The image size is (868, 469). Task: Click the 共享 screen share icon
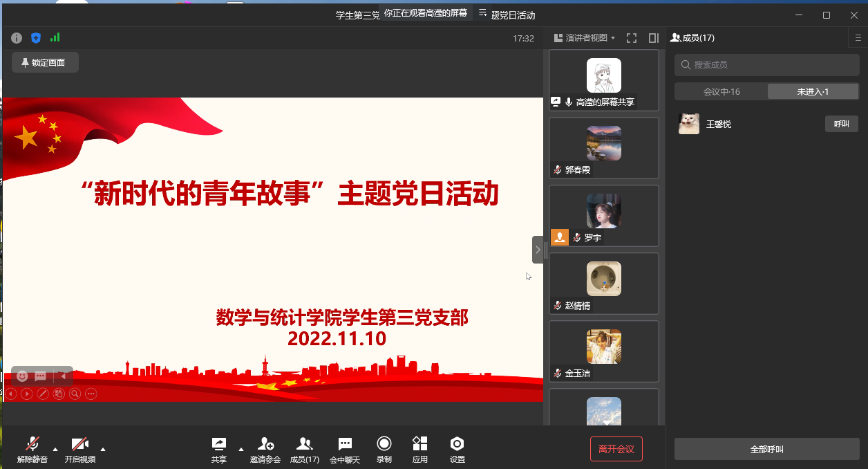(x=218, y=444)
